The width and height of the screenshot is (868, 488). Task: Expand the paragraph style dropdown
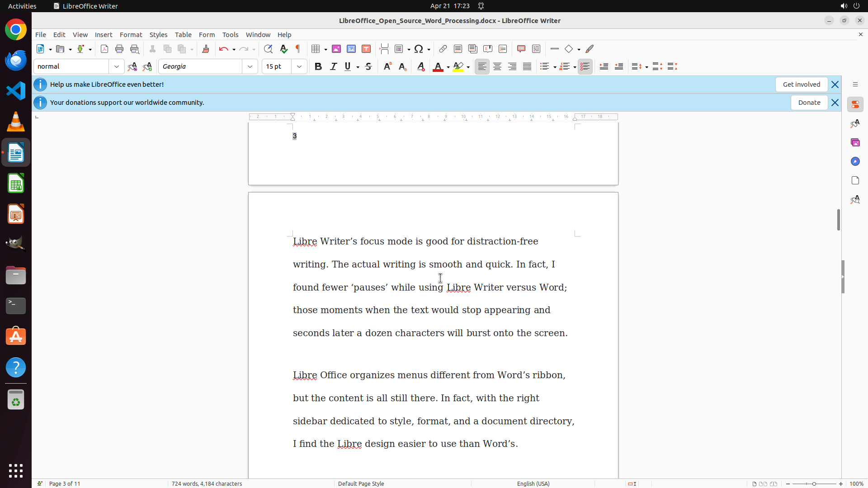[117, 66]
